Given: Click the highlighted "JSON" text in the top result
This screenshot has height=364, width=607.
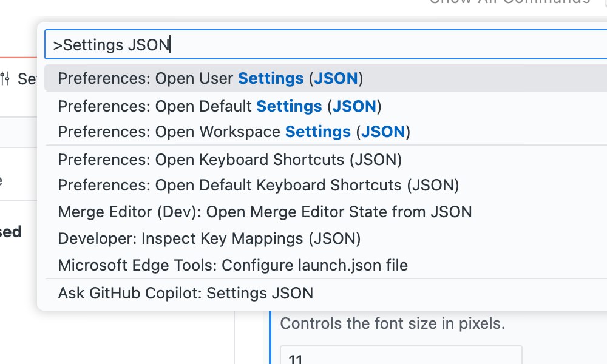Looking at the screenshot, I should pos(337,78).
